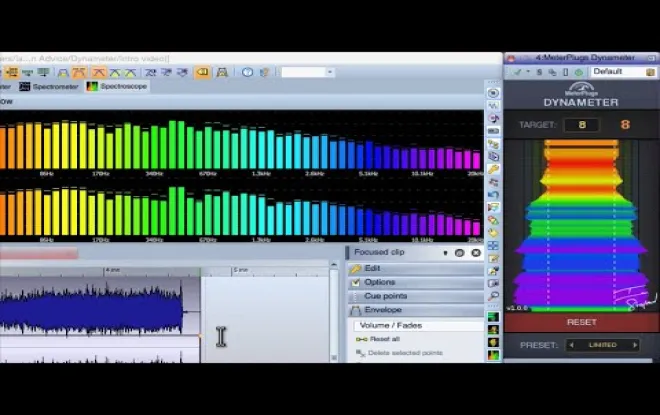Click the first light-green curve toolbar icon

pyautogui.click(x=115, y=72)
